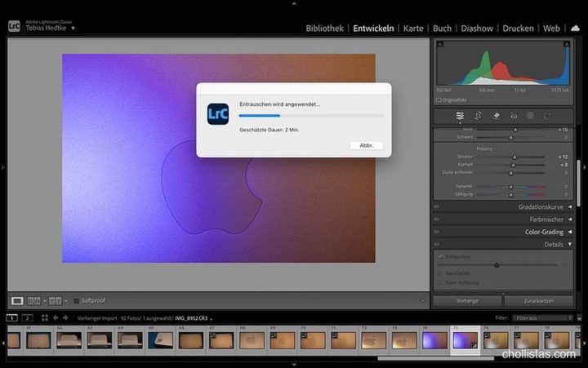Go back with the left arrow icon
The height and width of the screenshot is (368, 588).
pos(56,317)
